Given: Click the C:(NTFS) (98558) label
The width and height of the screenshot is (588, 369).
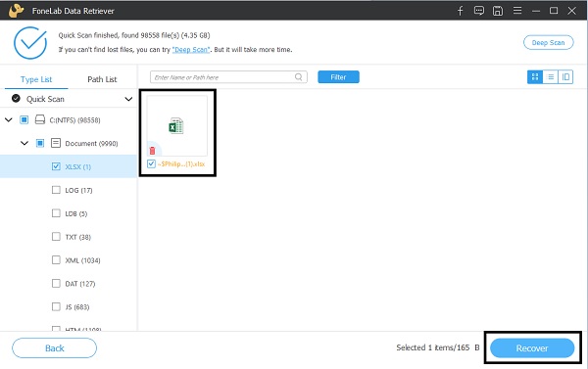Looking at the screenshot, I should (x=75, y=120).
